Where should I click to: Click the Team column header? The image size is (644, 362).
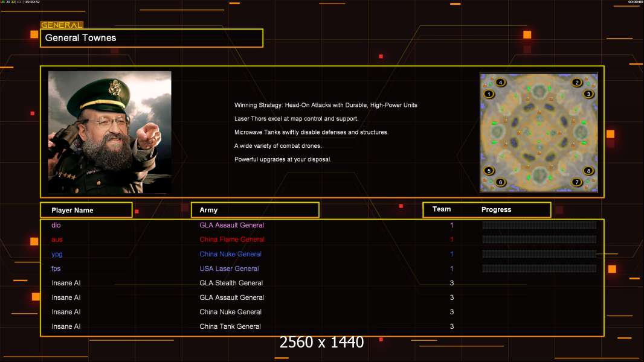tap(442, 209)
